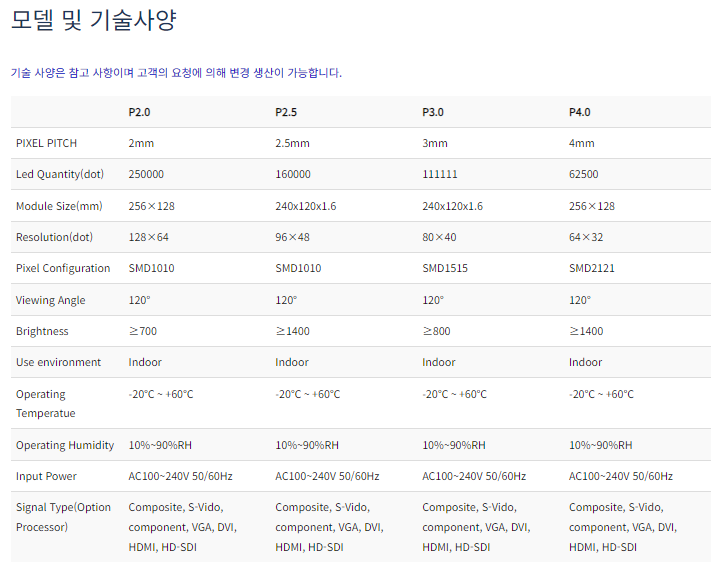Click the 160000 LED quantity value
The height and width of the screenshot is (587, 725).
[293, 174]
